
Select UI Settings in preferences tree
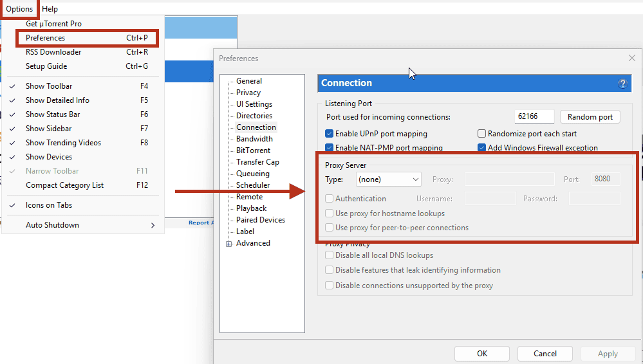[254, 104]
